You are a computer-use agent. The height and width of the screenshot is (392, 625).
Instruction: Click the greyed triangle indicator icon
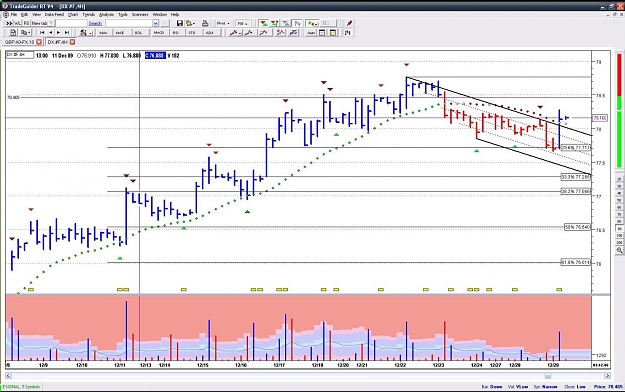(x=286, y=23)
